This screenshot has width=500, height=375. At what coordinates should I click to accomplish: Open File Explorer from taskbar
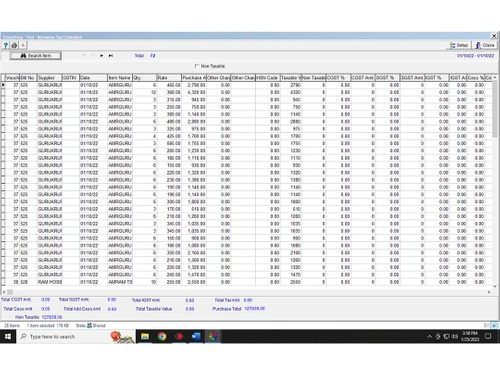click(145, 337)
